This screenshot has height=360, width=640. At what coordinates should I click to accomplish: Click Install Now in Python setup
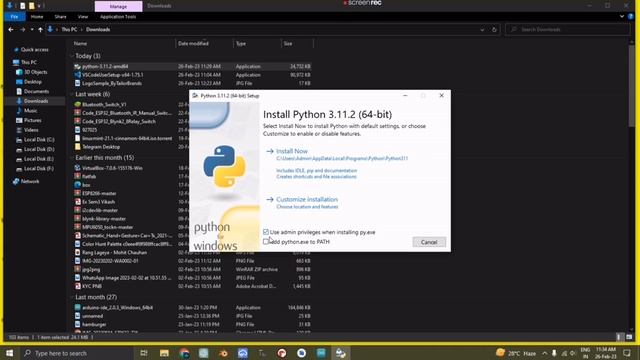(x=292, y=151)
